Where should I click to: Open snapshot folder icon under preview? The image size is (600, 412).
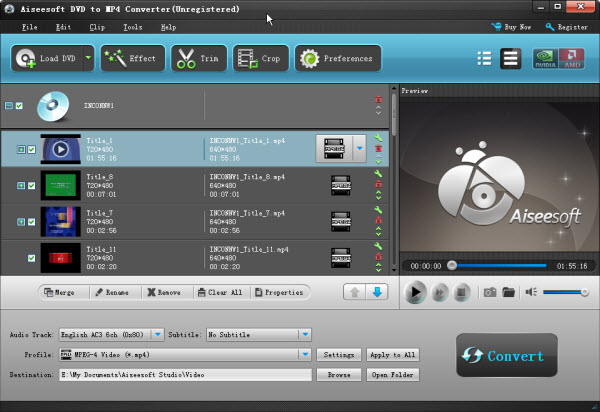tap(509, 292)
